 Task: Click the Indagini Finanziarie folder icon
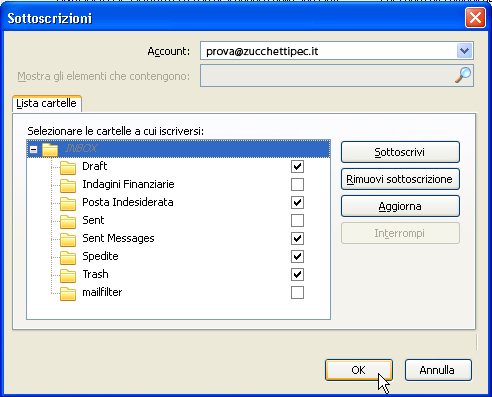(68, 186)
